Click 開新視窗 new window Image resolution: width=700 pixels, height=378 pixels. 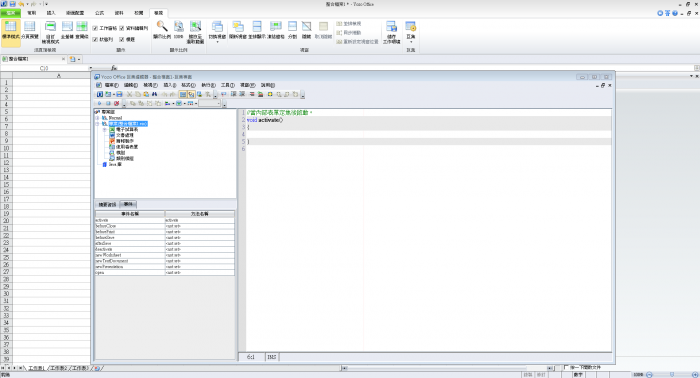pyautogui.click(x=237, y=30)
